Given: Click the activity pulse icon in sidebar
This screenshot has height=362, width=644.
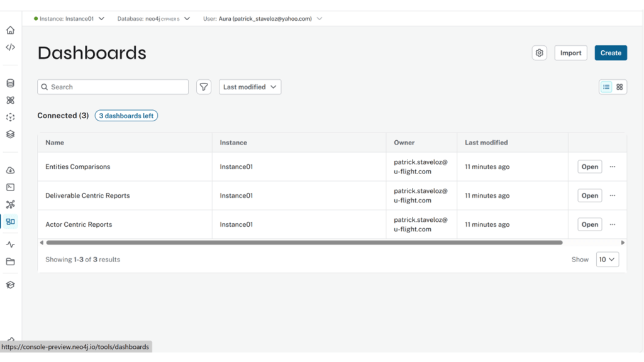Looking at the screenshot, I should point(10,244).
